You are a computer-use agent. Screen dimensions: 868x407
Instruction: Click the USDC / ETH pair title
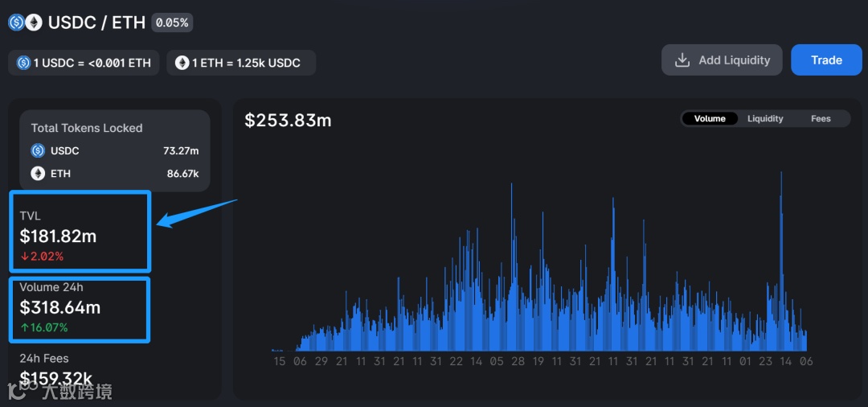[x=97, y=23]
